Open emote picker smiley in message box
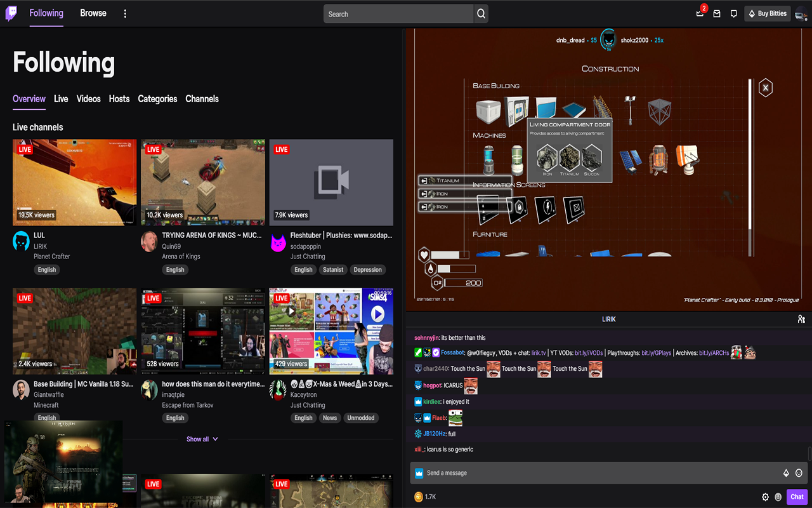Screen dimensions: 812x508 pyautogui.click(x=799, y=473)
